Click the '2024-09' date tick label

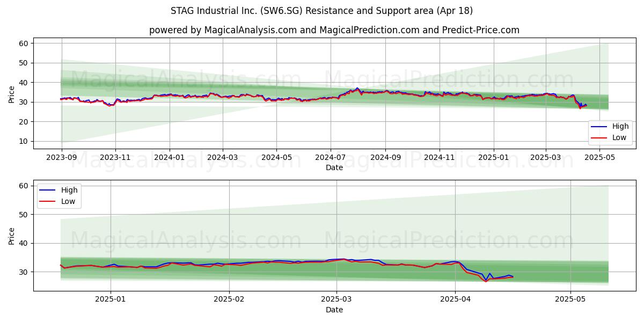click(385, 158)
